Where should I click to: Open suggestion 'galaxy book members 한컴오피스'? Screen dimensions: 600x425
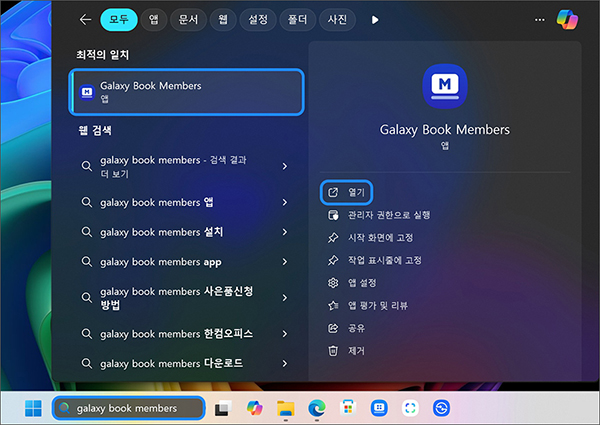click(x=186, y=334)
